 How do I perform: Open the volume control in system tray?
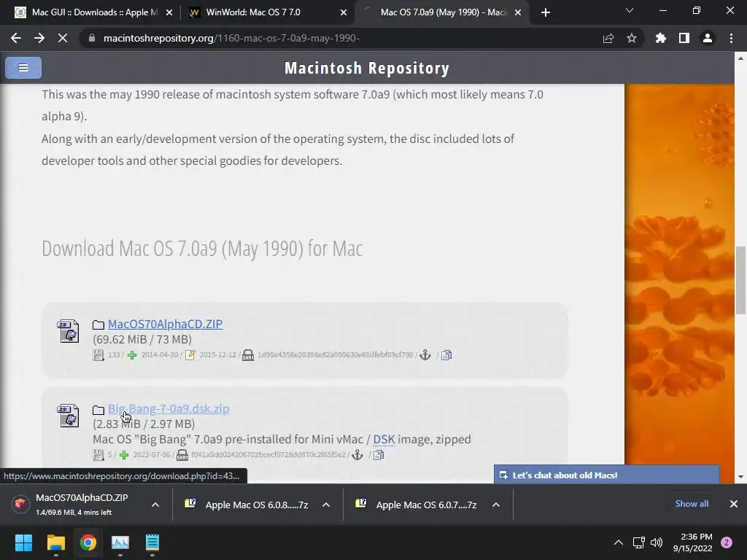point(657,542)
